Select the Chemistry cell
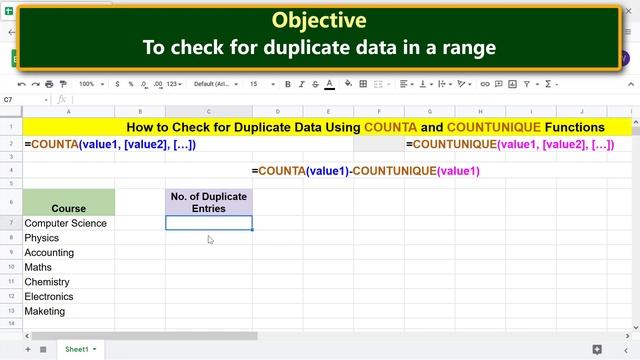The image size is (640, 360). coord(69,282)
